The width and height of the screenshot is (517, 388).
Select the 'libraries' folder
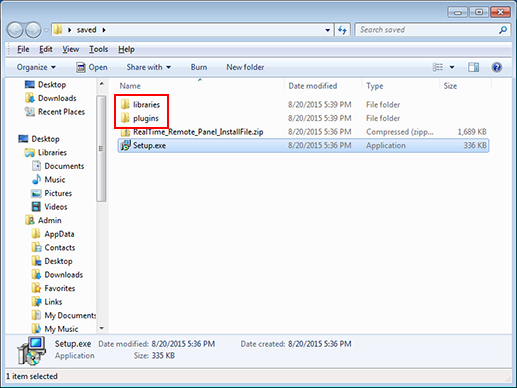pyautogui.click(x=140, y=105)
